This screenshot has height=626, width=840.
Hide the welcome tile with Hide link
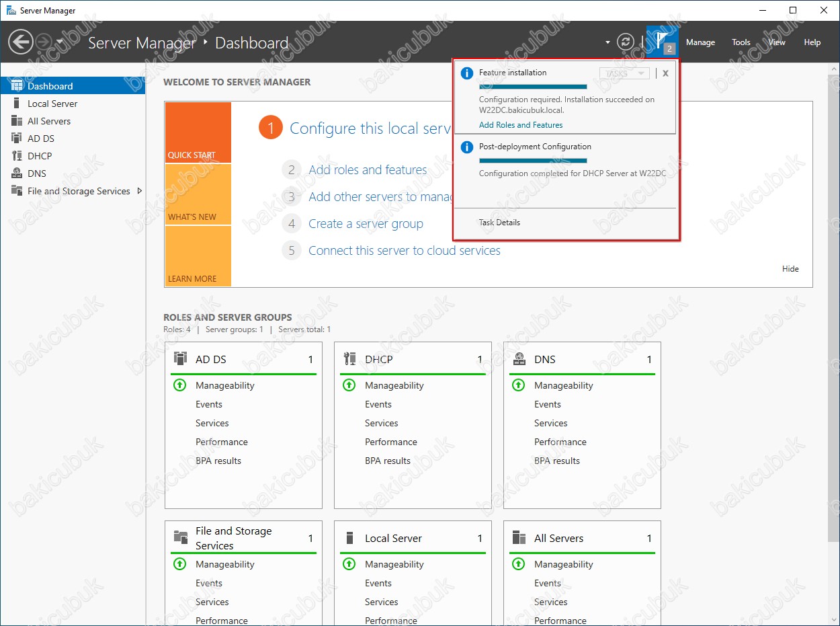click(x=790, y=269)
